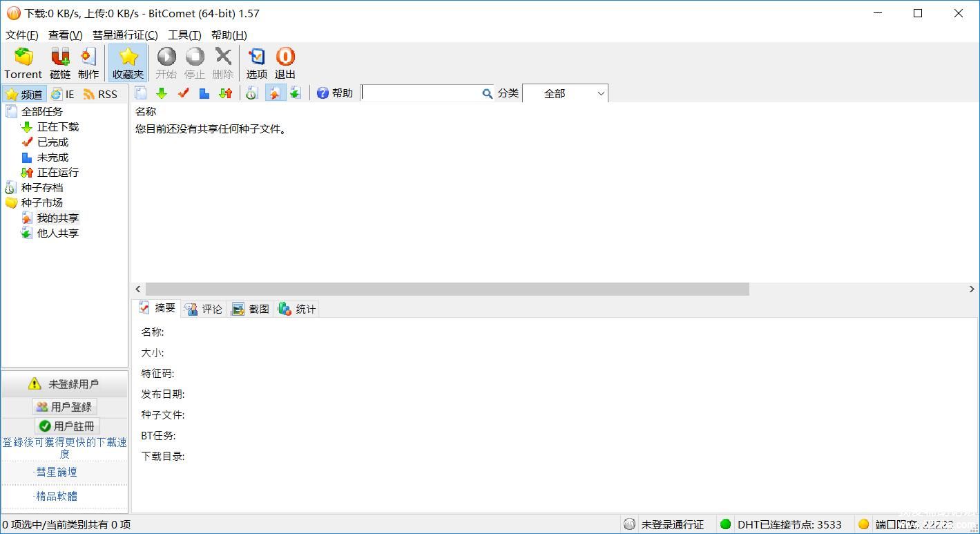The image size is (980, 534).
Task: Click the clock torrent-archive icon in the filter toolbar
Action: click(x=251, y=93)
